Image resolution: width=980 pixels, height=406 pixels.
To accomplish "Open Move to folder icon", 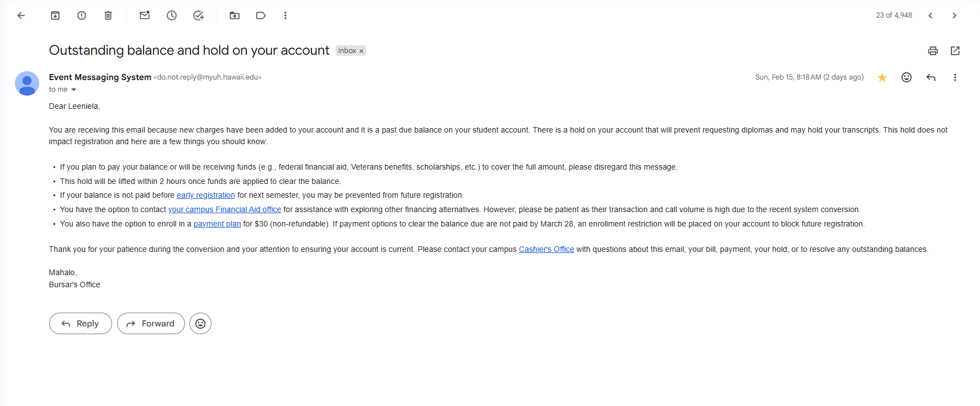I will pos(235,15).
